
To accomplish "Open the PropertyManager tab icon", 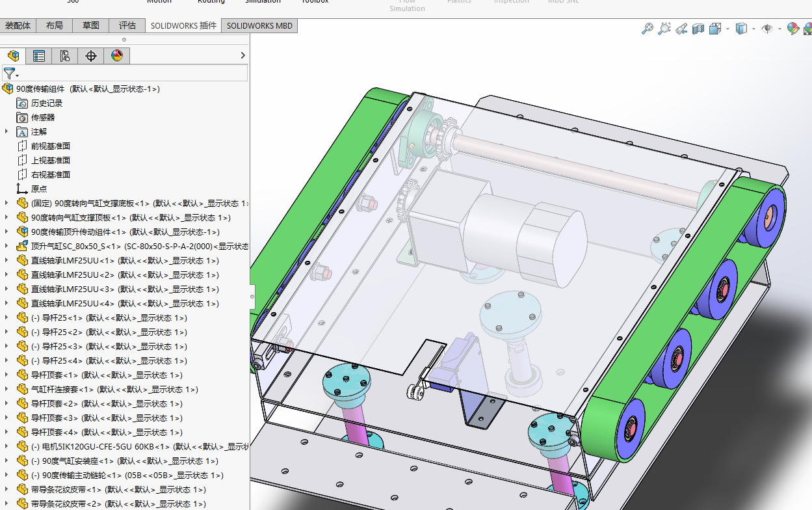I will tap(39, 56).
